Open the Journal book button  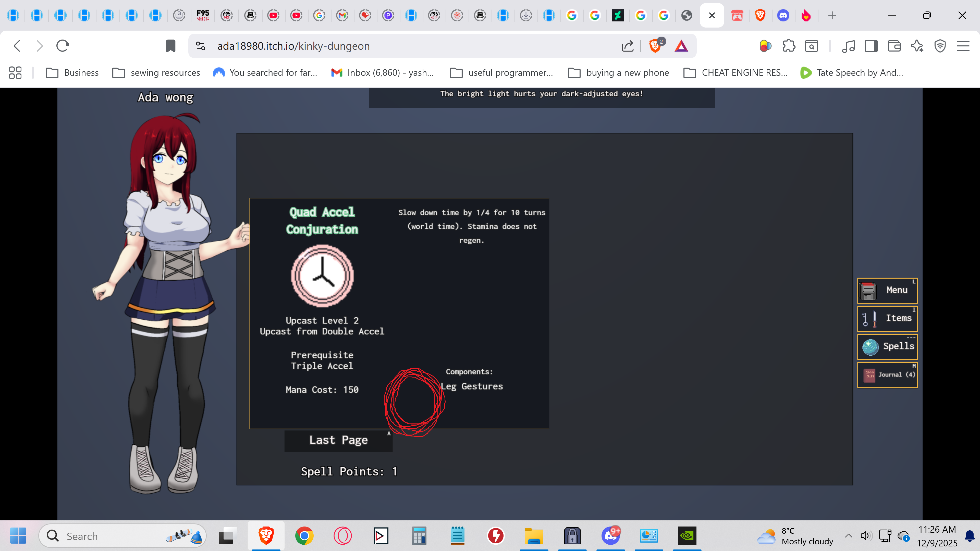pyautogui.click(x=887, y=375)
